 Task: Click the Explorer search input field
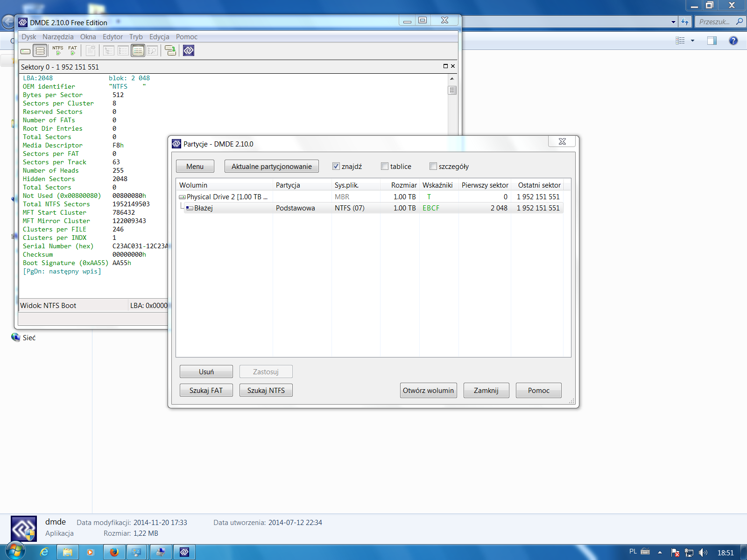point(720,21)
